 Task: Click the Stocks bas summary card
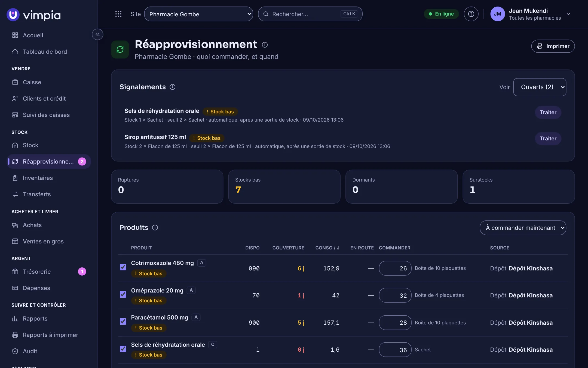point(284,187)
